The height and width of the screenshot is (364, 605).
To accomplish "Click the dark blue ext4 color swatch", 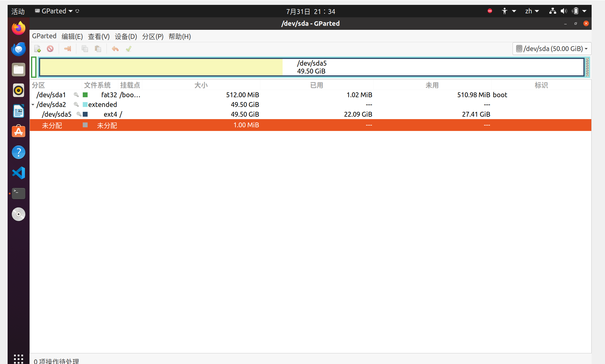I will click(85, 114).
